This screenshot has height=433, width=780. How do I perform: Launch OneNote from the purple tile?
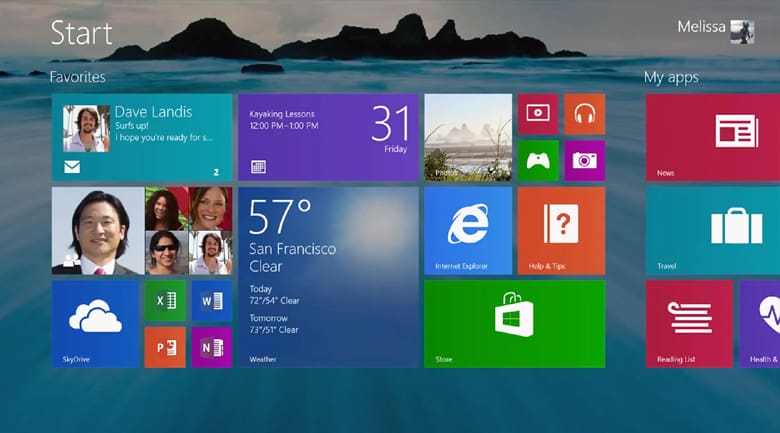point(211,347)
